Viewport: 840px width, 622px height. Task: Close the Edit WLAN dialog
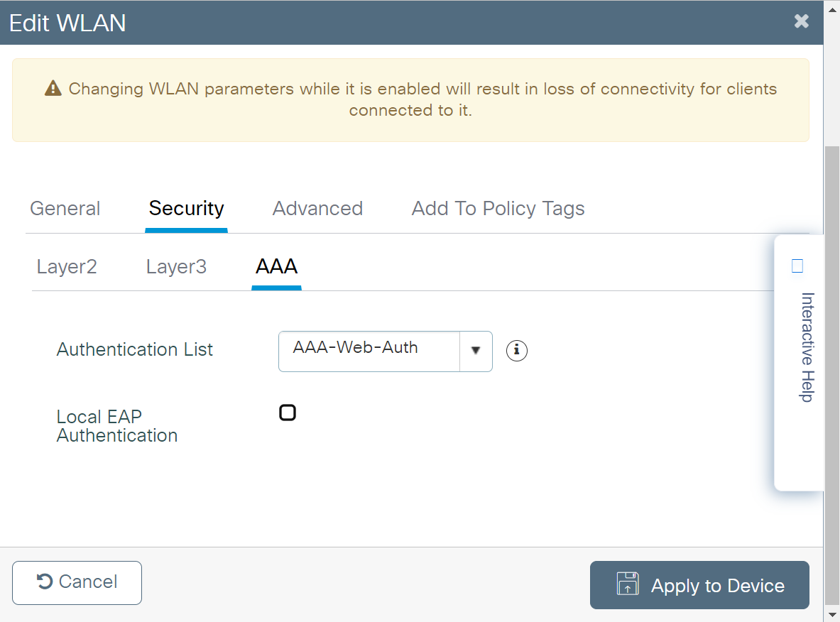[x=801, y=22]
